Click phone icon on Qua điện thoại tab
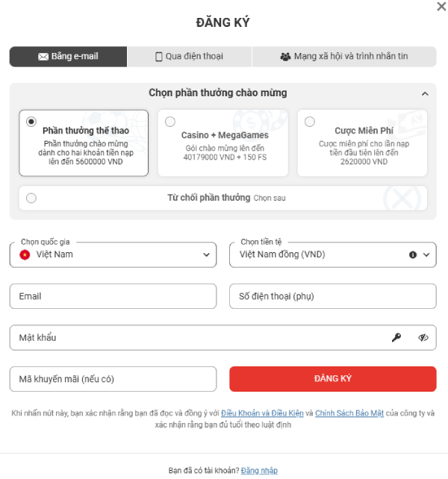This screenshot has width=448, height=479. (159, 57)
